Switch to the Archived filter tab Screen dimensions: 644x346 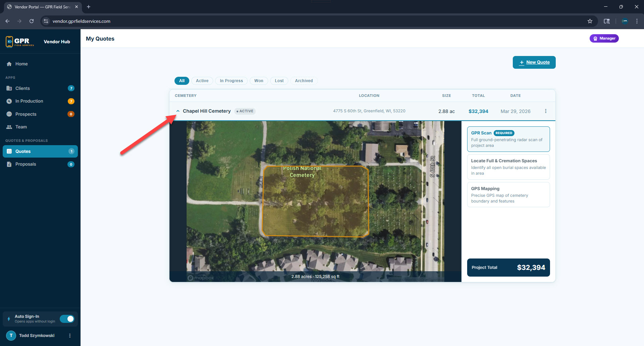[x=304, y=81]
